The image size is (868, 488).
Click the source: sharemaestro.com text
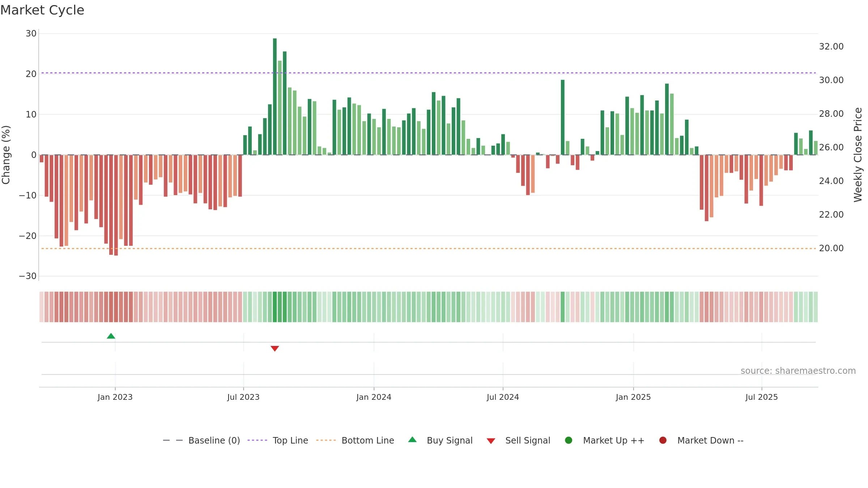coord(798,371)
